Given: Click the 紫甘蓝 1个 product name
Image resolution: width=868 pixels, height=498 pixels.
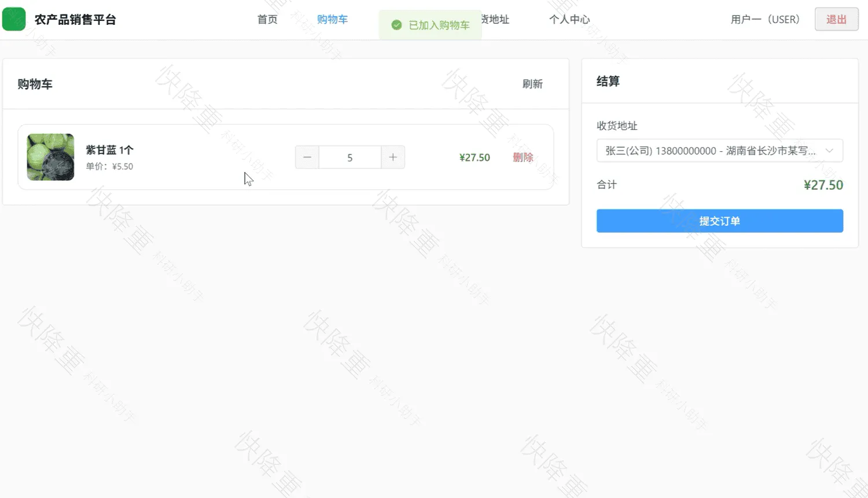Looking at the screenshot, I should pyautogui.click(x=109, y=150).
